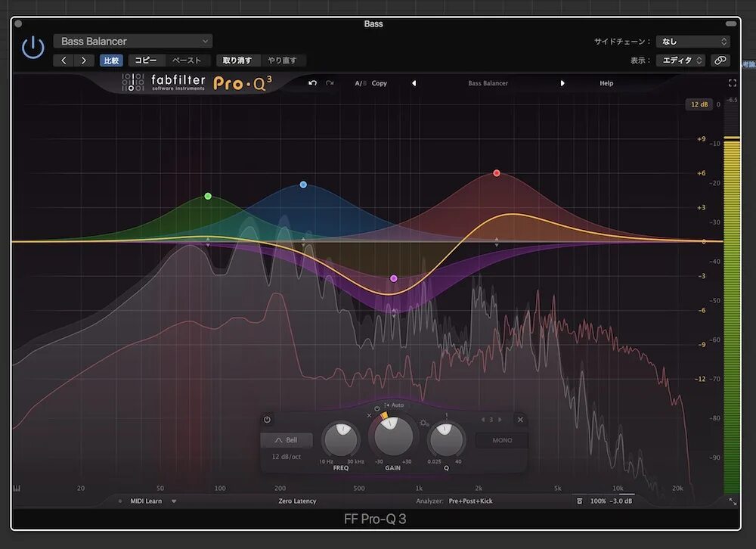Toggle the A/B state switch
This screenshot has width=756, height=549.
point(360,83)
